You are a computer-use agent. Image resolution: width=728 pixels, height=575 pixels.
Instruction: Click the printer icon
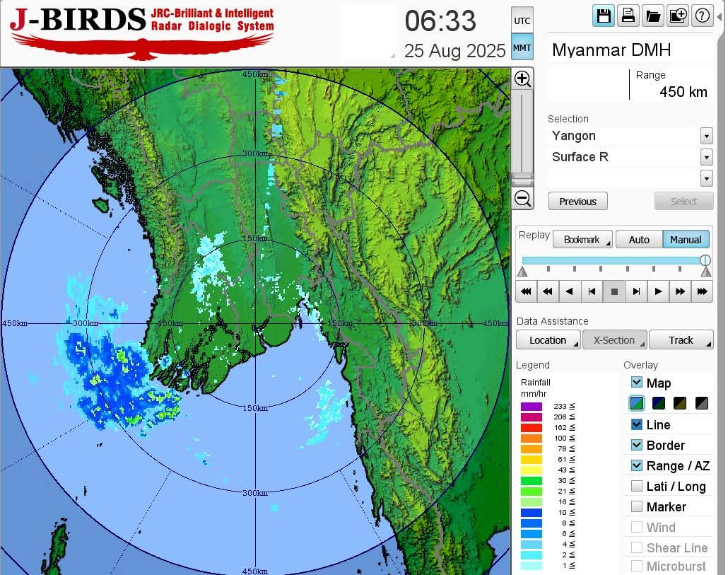click(x=628, y=16)
